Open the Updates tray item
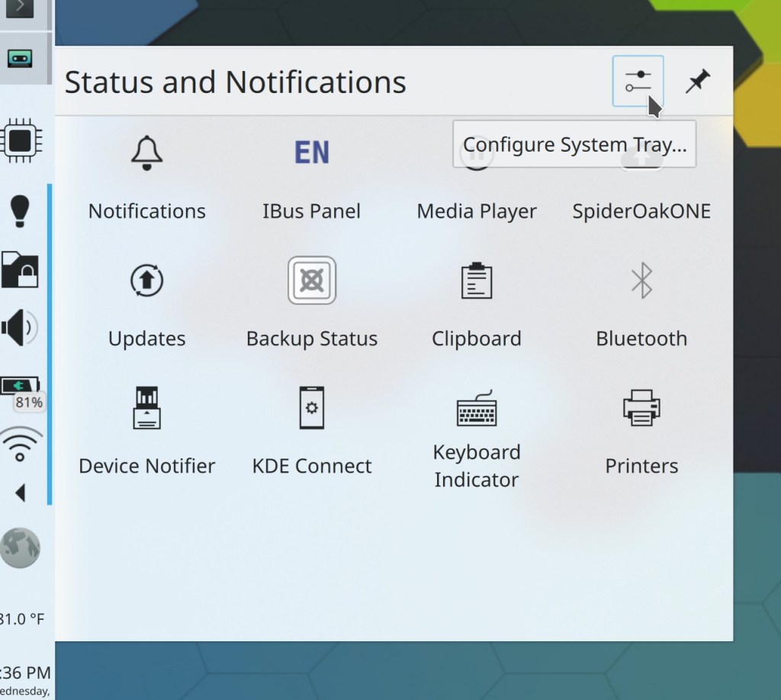The height and width of the screenshot is (700, 781). click(146, 281)
